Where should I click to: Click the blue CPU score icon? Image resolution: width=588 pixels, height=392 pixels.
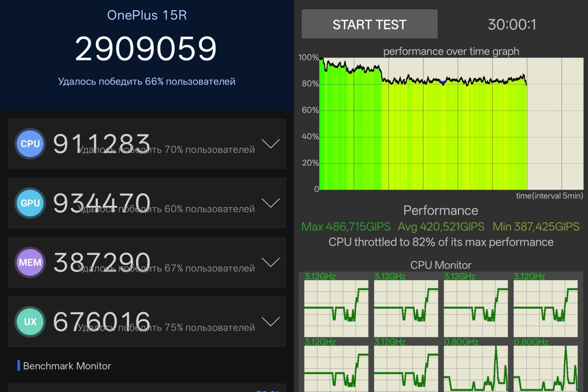click(x=30, y=144)
